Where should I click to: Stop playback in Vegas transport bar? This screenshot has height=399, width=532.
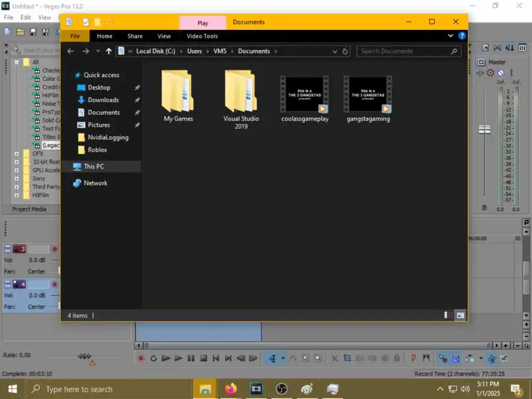point(204,358)
